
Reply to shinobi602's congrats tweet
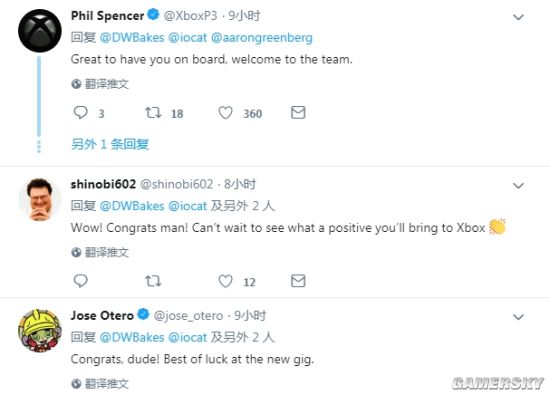click(81, 281)
